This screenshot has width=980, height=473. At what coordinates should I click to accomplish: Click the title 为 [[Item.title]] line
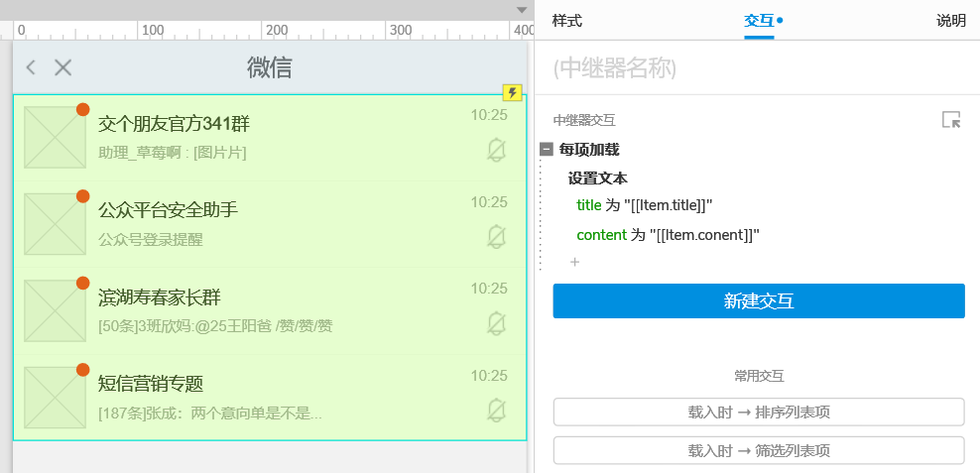(645, 205)
